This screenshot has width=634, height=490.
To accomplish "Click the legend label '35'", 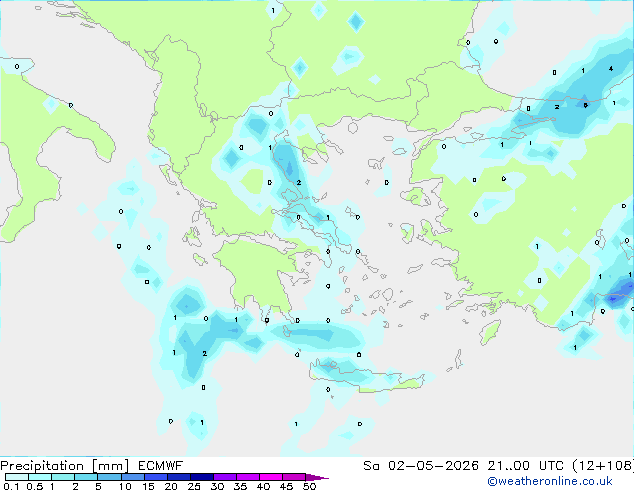I will tap(240, 486).
